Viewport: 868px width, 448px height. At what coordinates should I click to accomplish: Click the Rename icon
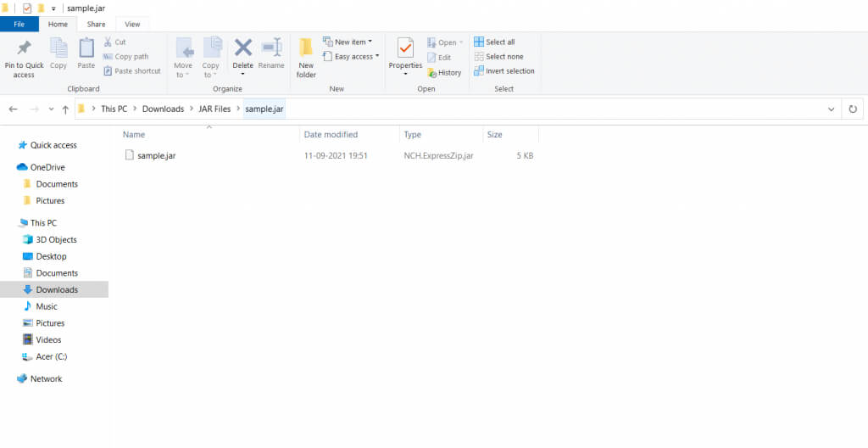271,48
